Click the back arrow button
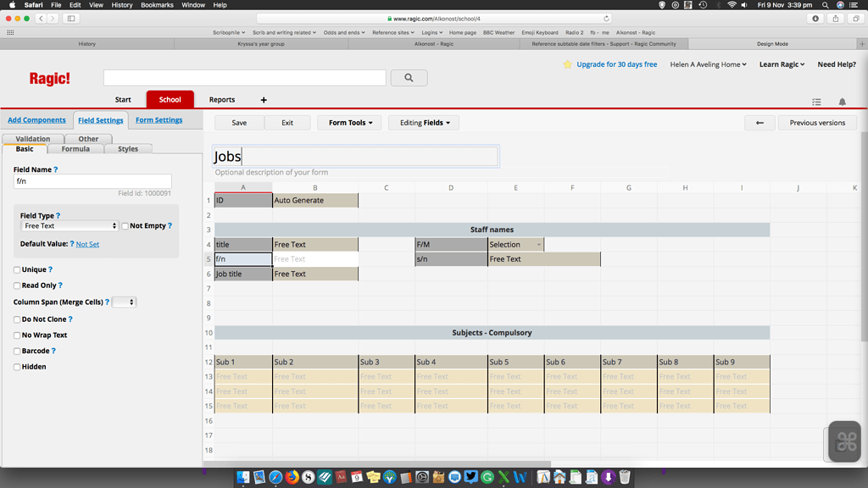The height and width of the screenshot is (488, 868). (x=759, y=123)
